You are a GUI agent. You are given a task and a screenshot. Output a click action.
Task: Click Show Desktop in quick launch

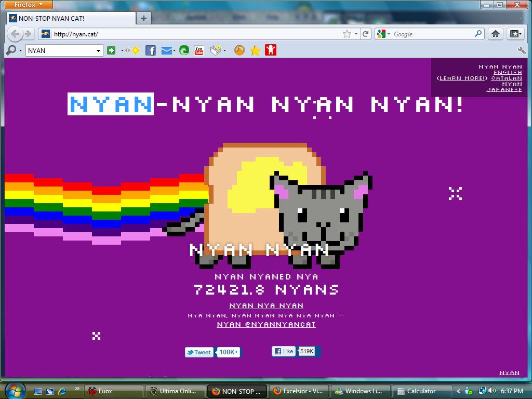(37, 391)
